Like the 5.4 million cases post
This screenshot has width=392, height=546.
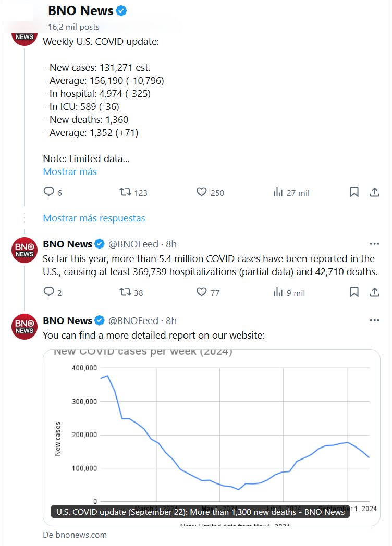tap(202, 292)
